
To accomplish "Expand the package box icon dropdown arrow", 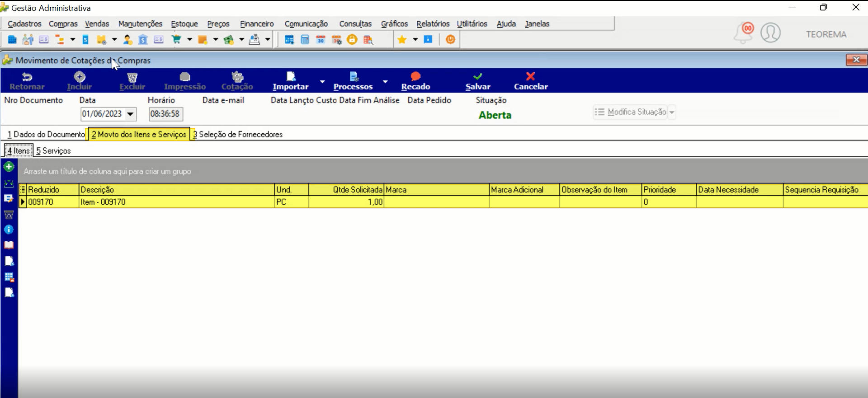I will tap(114, 40).
